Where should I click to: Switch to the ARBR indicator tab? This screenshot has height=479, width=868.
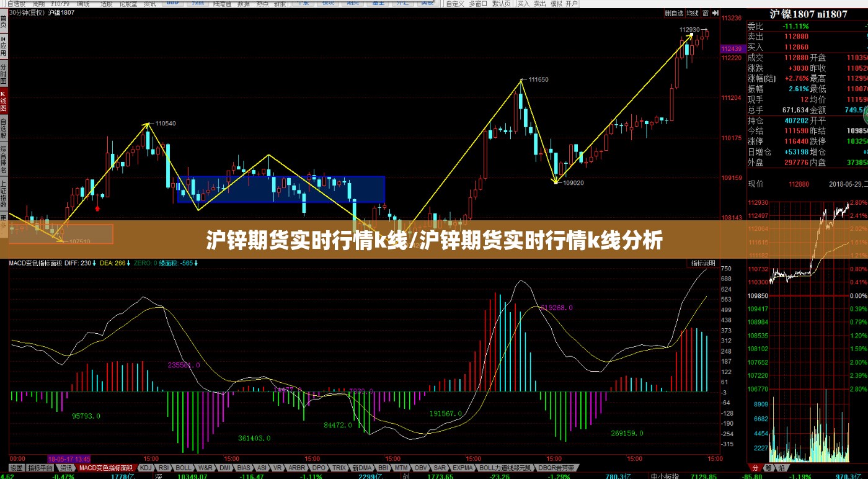[297, 467]
